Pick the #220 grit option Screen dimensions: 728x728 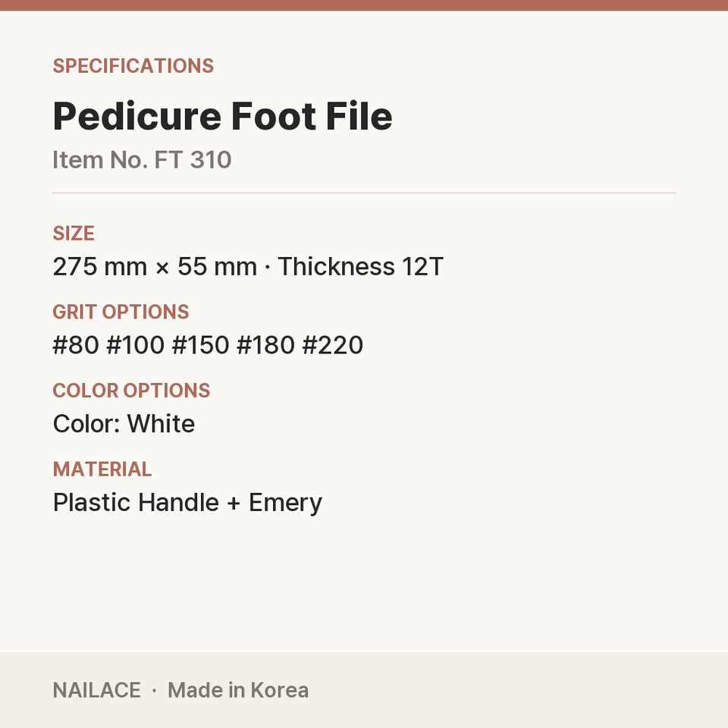click(332, 345)
